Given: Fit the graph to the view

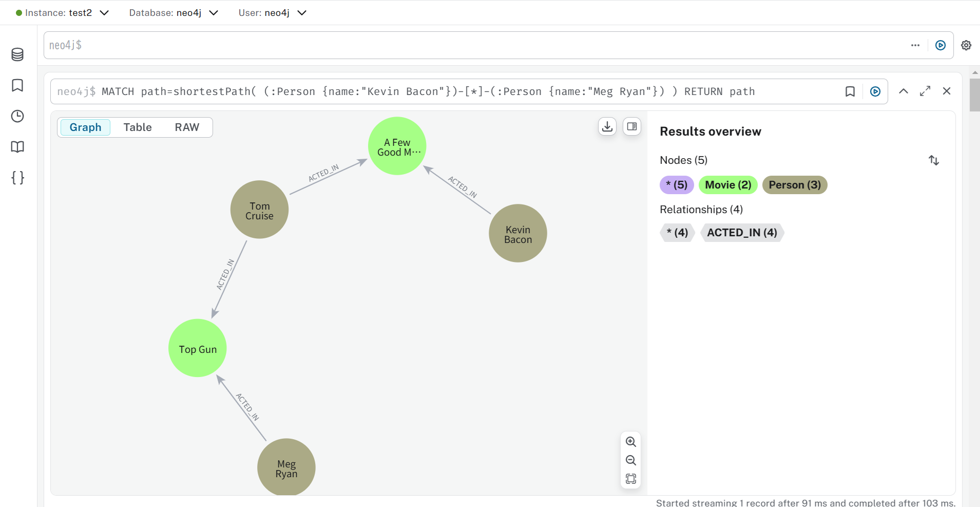Looking at the screenshot, I should point(630,479).
